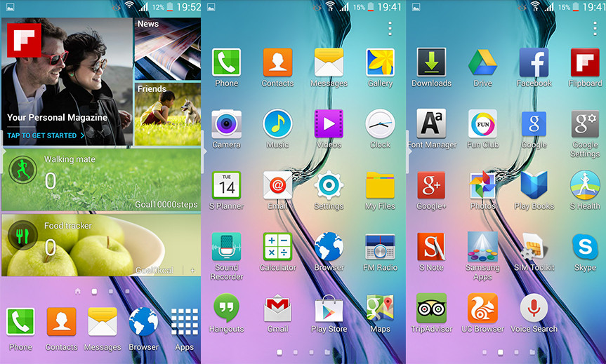This screenshot has width=606, height=364.
Task: Open the News tile in Flipboard widget
Action: tap(167, 49)
